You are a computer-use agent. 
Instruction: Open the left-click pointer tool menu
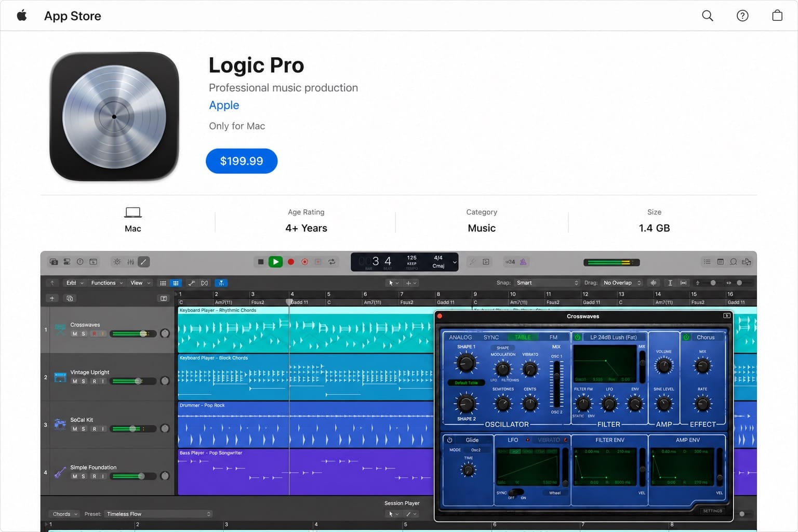[x=393, y=283]
